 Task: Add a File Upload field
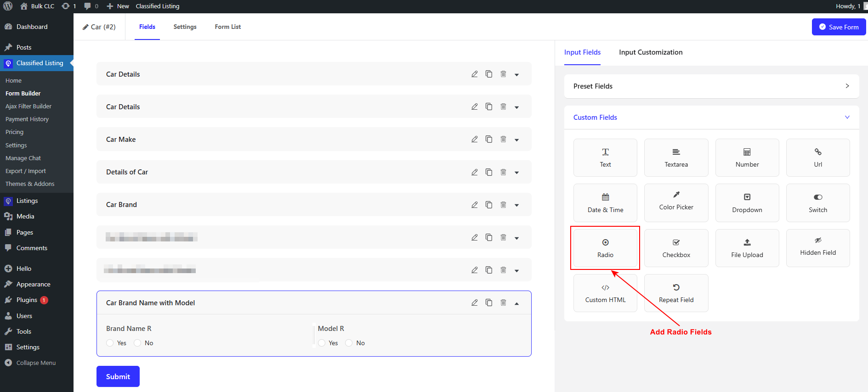pyautogui.click(x=747, y=248)
